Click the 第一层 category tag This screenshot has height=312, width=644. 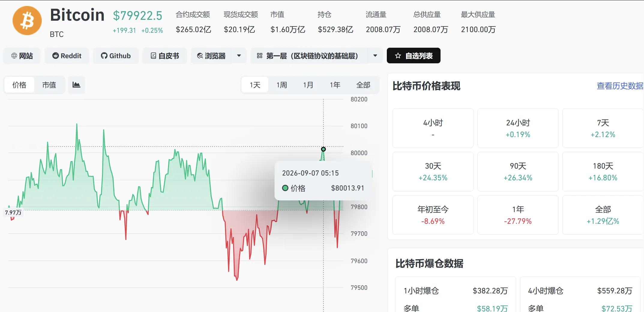[x=309, y=56]
